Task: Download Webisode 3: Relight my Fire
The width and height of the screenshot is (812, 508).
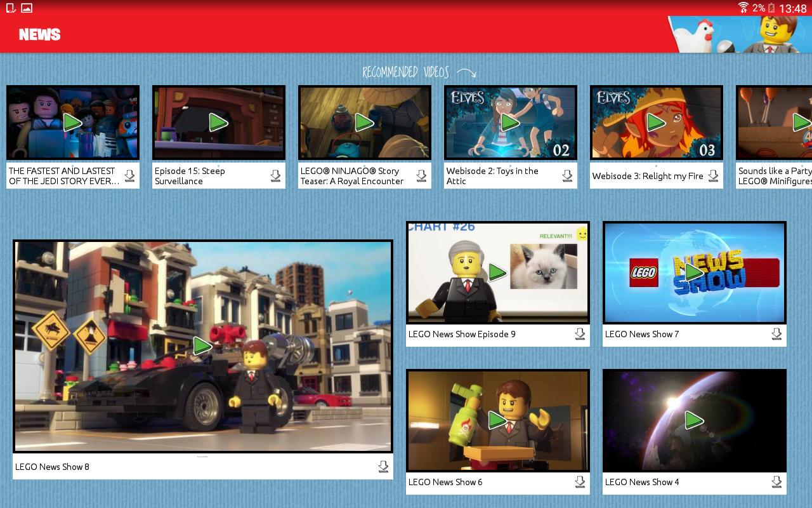Action: [713, 176]
